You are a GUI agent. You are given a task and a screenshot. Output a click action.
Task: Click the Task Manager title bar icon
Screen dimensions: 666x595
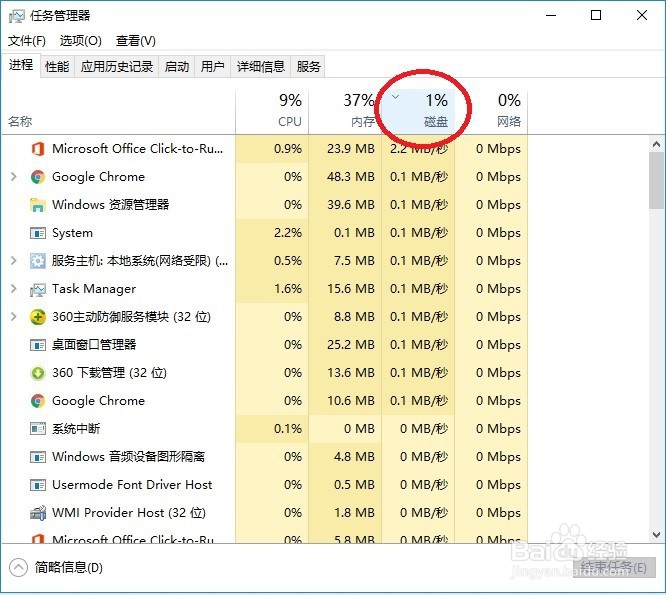coord(16,16)
